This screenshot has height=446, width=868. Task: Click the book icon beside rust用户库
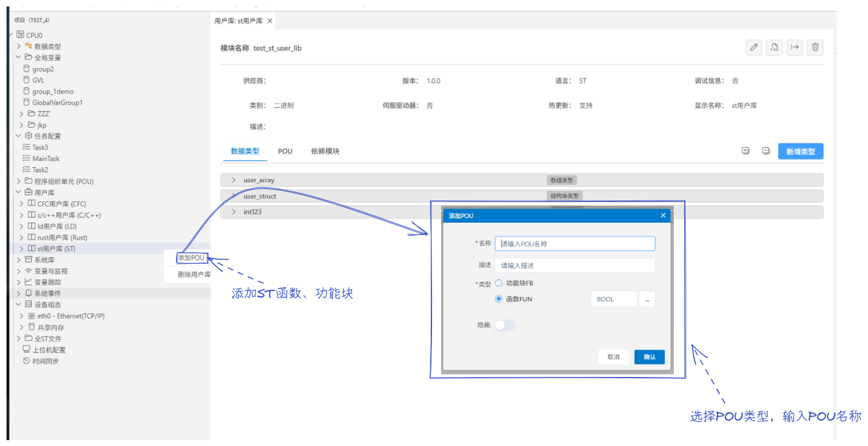click(x=31, y=238)
